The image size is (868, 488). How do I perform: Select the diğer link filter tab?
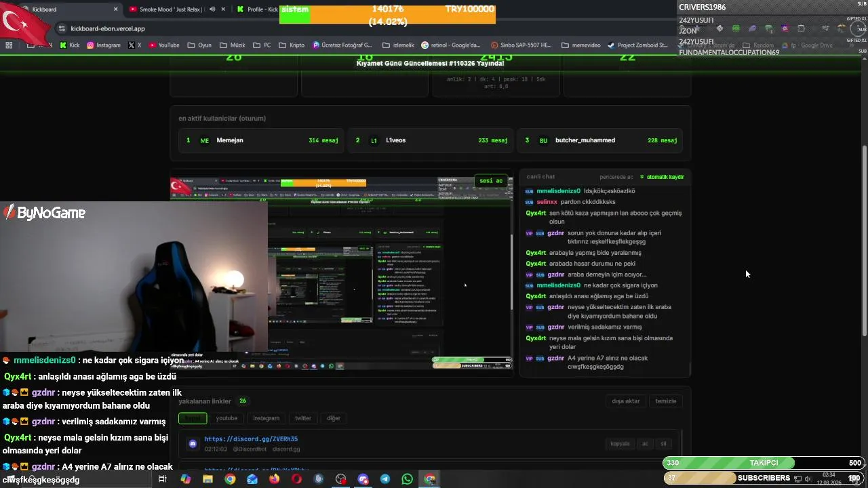[334, 418]
